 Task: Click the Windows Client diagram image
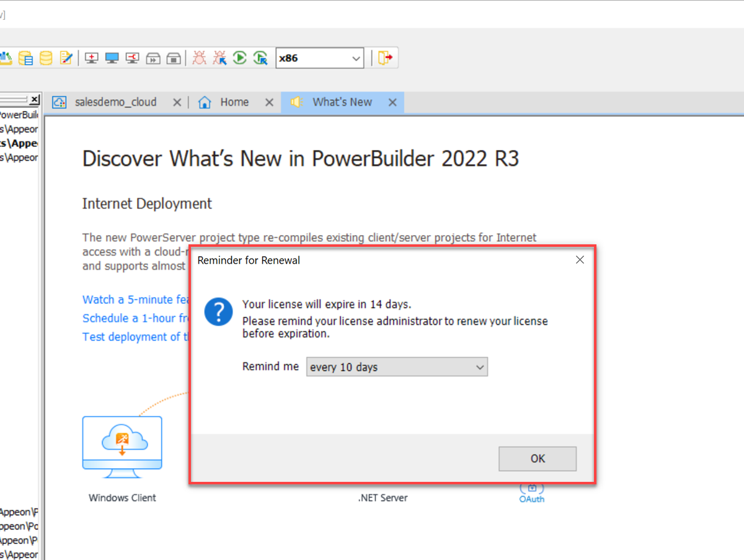tap(122, 447)
